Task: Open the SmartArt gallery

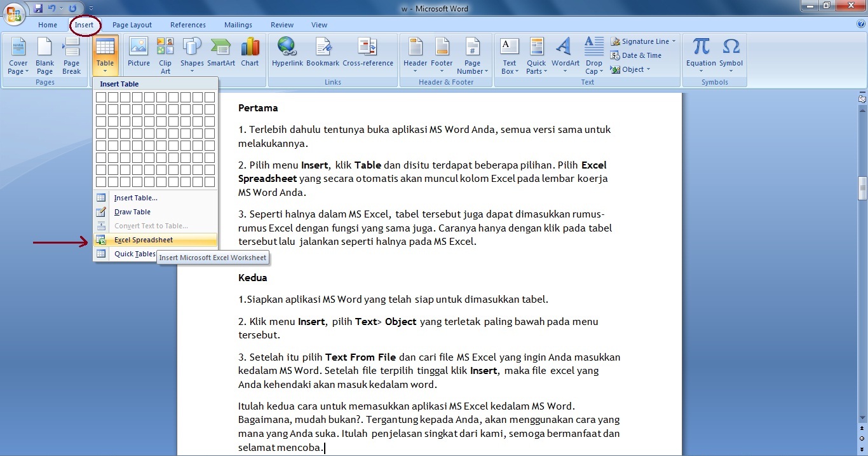Action: (220, 54)
